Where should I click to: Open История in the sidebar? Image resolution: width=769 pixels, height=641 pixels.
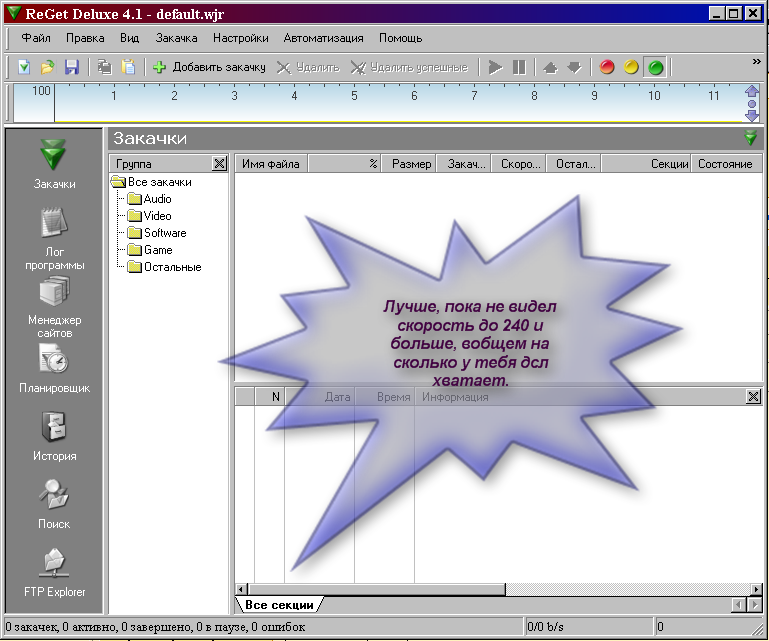pos(54,436)
